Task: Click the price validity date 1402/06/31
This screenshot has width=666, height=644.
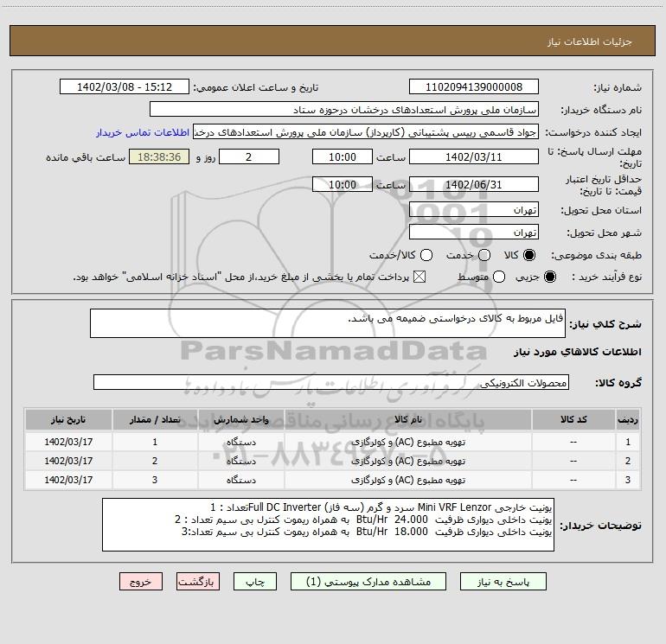Action: point(474,184)
